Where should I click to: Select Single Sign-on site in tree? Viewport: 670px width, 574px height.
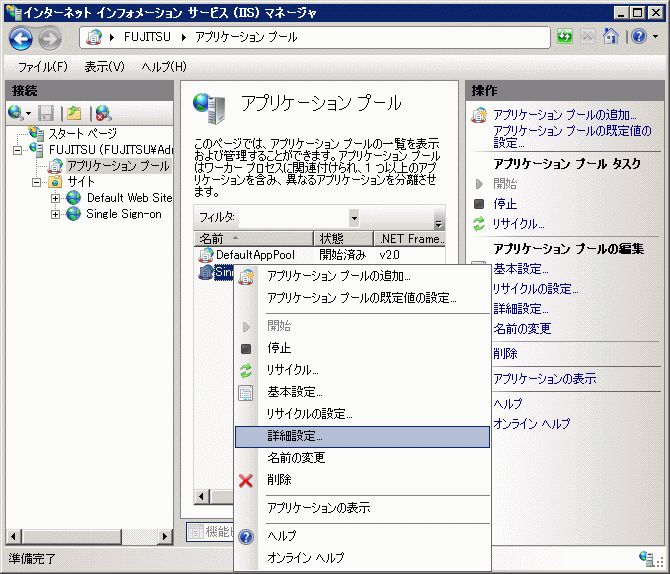[x=124, y=214]
